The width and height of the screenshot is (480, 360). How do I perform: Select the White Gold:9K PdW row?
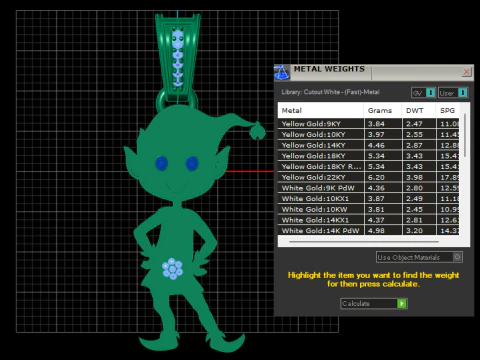coord(368,188)
